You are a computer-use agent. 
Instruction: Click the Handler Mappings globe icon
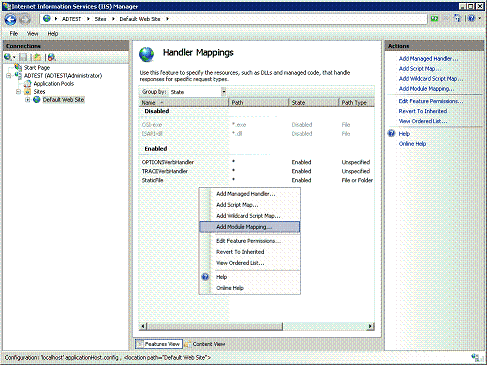[147, 54]
